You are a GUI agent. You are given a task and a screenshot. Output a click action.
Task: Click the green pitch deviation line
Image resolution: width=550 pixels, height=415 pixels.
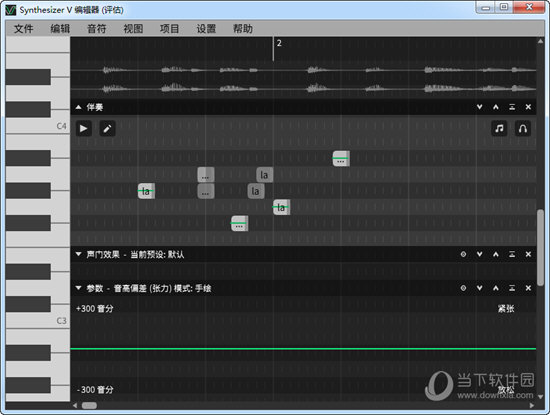coord(303,349)
